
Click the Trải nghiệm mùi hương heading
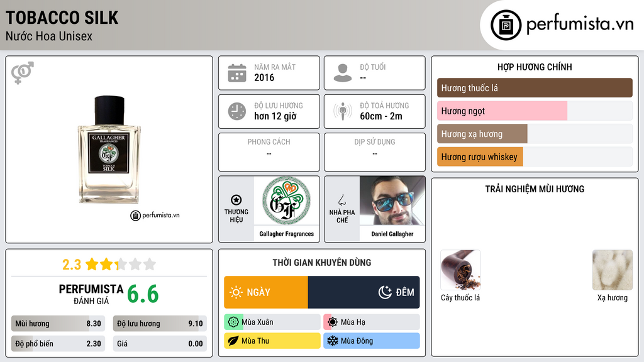click(535, 189)
